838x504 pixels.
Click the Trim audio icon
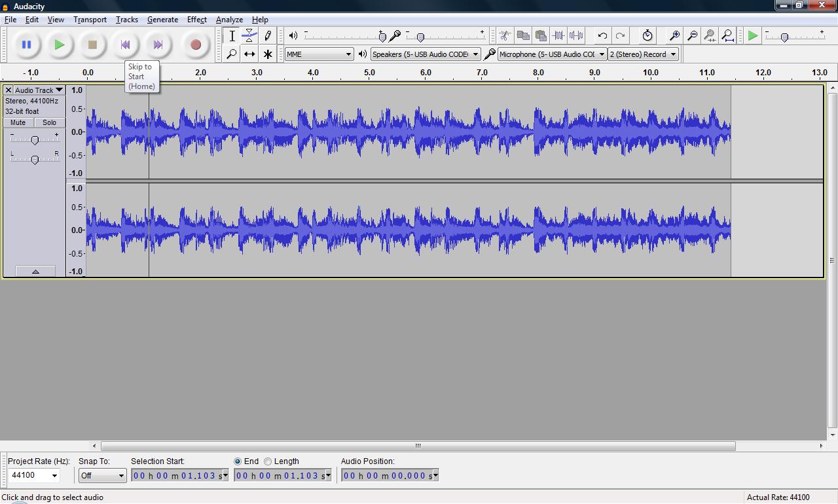pos(558,36)
